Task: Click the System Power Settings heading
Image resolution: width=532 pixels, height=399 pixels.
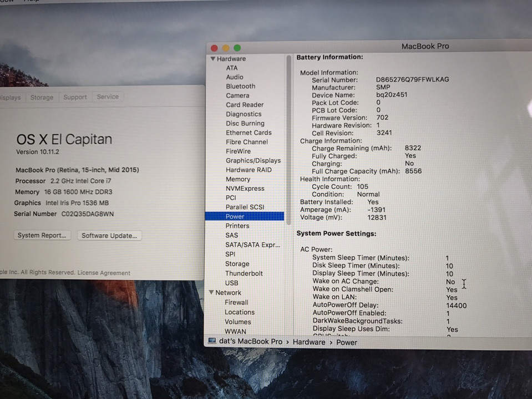Action: coord(336,234)
